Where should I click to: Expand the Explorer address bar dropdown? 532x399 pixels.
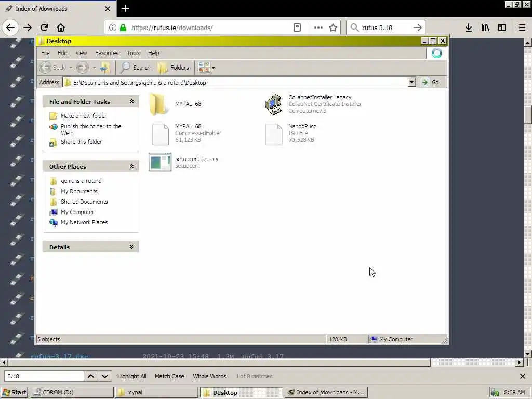coord(411,82)
